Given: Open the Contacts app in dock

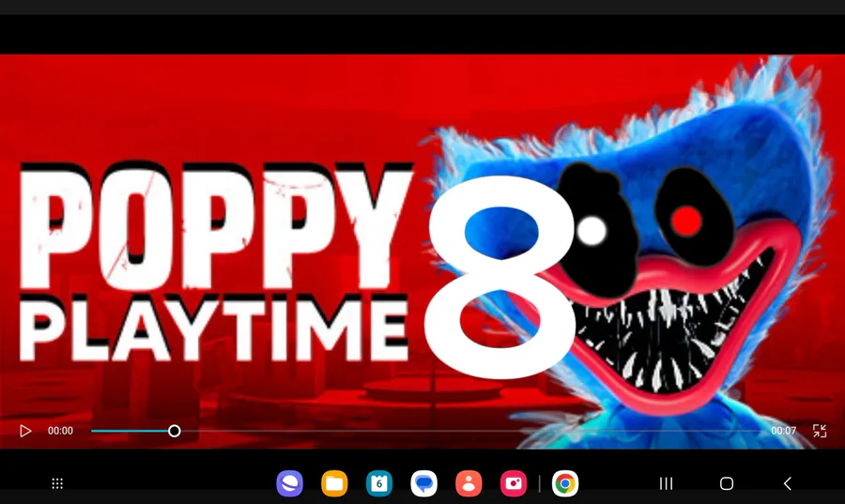Looking at the screenshot, I should click(x=469, y=483).
